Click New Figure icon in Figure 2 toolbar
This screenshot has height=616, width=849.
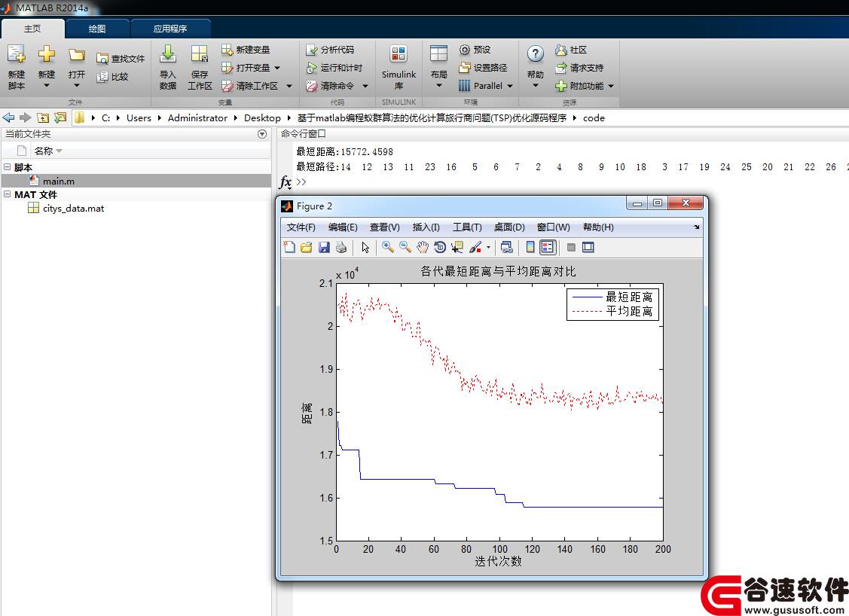coord(290,247)
